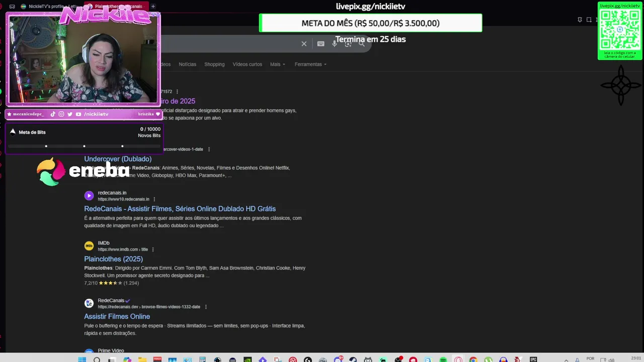The image size is (644, 362).
Task: Open the purple visited result ending 'de 2025'
Action: coord(178,101)
